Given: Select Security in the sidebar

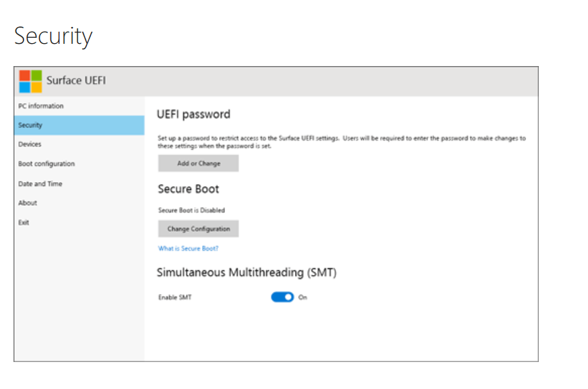Looking at the screenshot, I should 79,125.
